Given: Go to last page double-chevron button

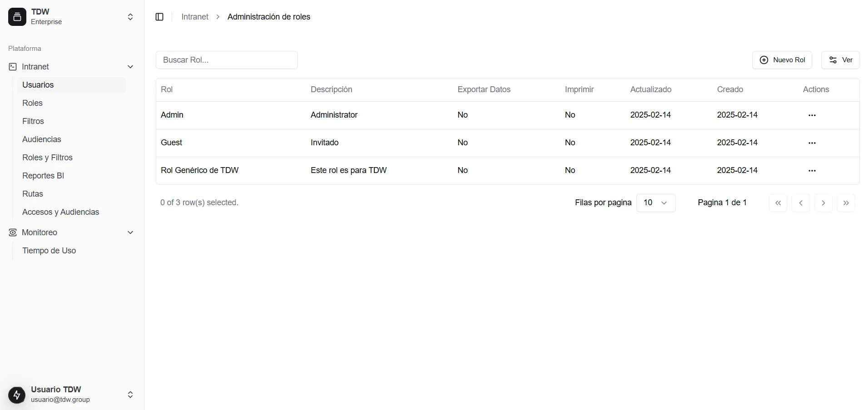Looking at the screenshot, I should point(846,203).
